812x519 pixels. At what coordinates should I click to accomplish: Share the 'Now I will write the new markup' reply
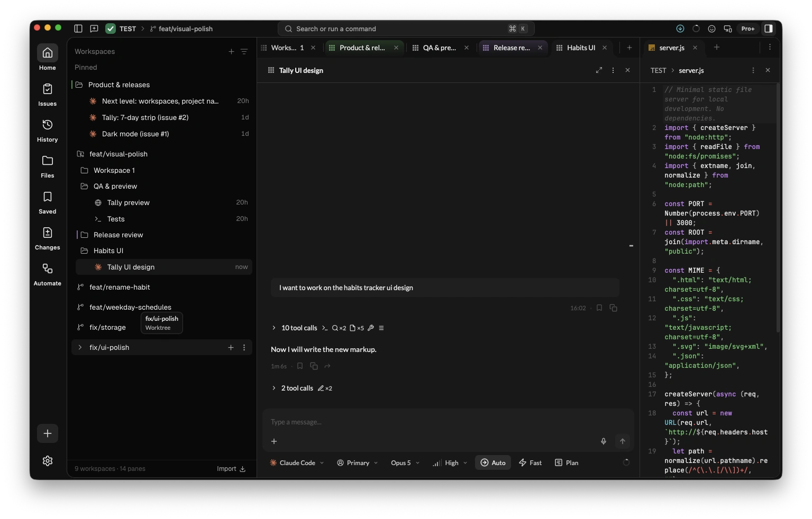point(327,366)
